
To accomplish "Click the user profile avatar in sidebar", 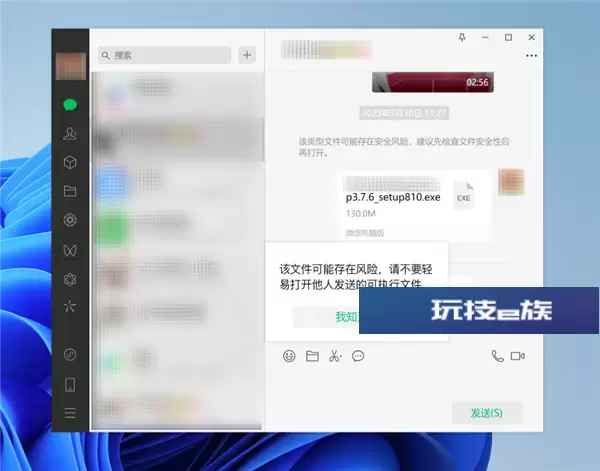I will [x=71, y=66].
